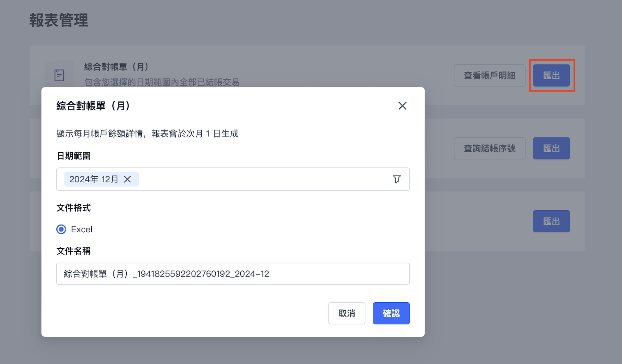622x364 pixels.
Task: Click the Excel label text
Action: [x=82, y=229]
